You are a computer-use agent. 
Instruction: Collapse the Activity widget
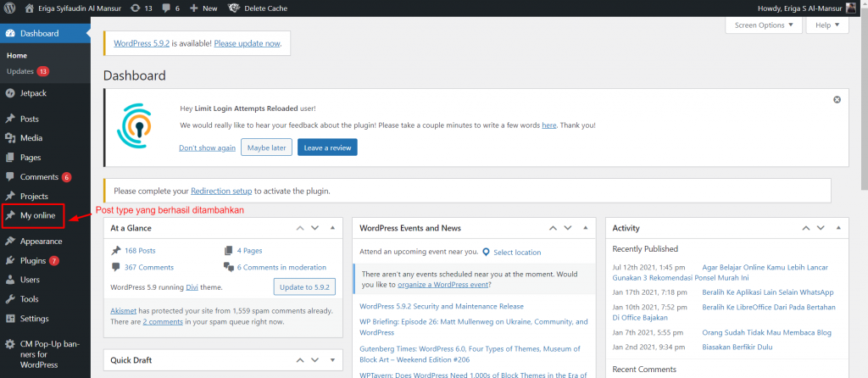[x=838, y=228]
